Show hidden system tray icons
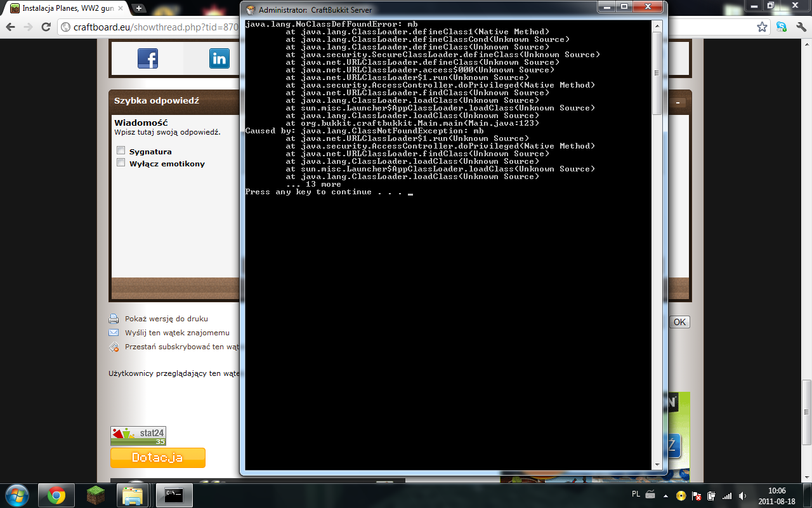 (x=665, y=495)
